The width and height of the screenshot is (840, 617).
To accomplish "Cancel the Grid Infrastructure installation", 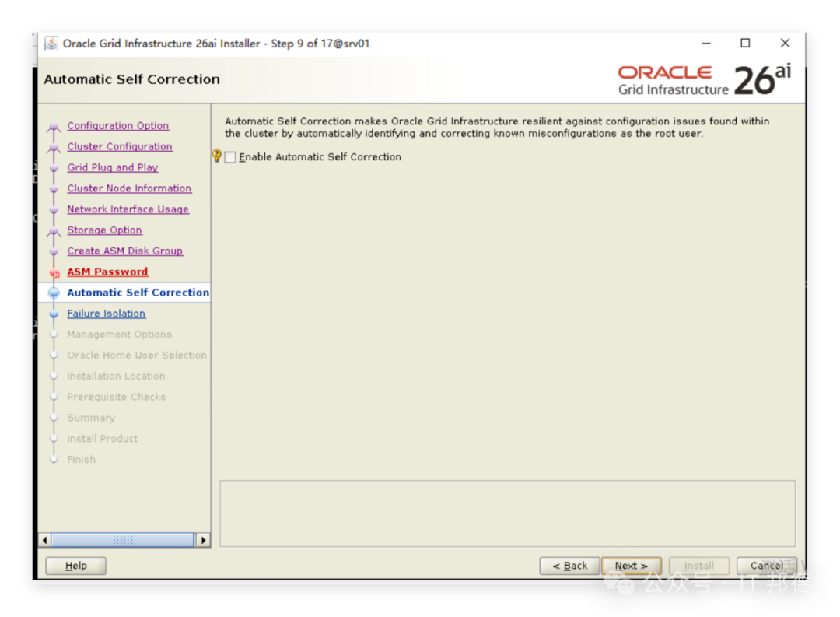I will pyautogui.click(x=767, y=566).
